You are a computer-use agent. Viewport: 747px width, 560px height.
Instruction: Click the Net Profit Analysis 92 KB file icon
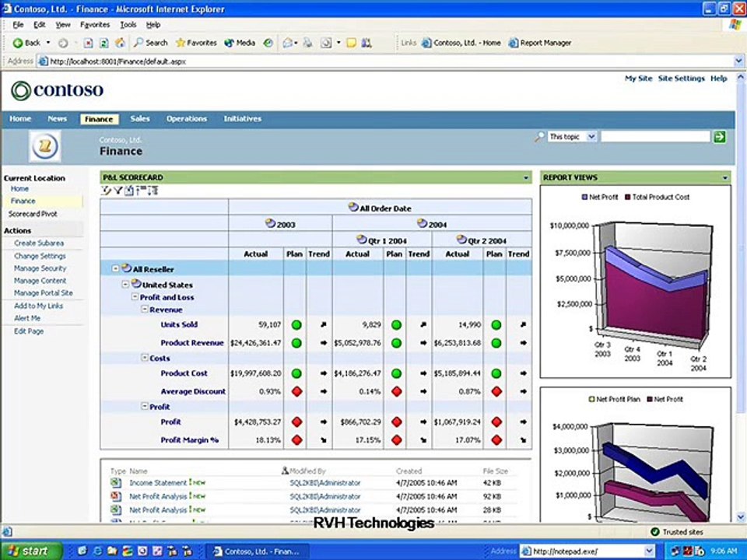[115, 496]
